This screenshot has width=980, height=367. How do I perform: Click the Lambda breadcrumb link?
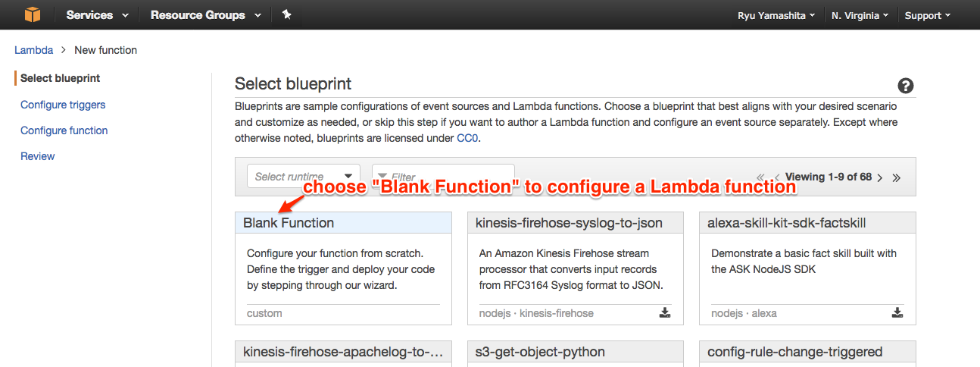tap(34, 50)
